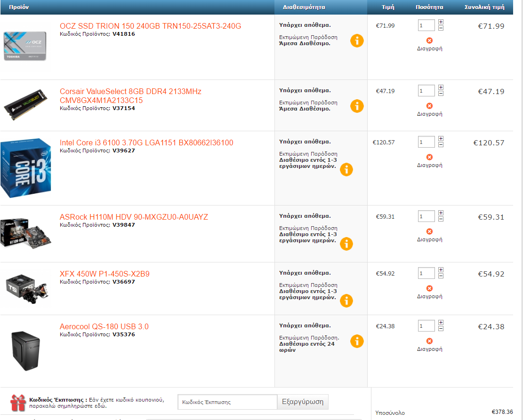
Task: Click the OCZ SSD product thumbnail
Action: (x=25, y=46)
